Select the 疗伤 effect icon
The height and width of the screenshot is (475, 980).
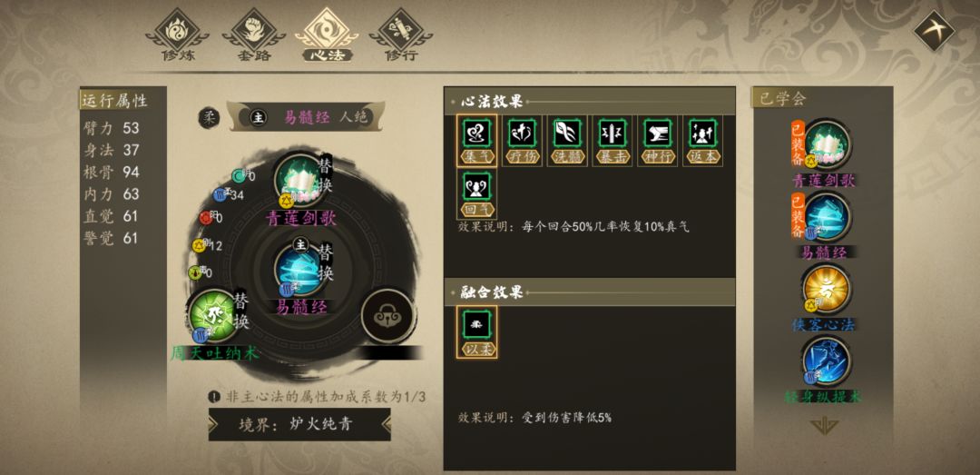pos(523,140)
